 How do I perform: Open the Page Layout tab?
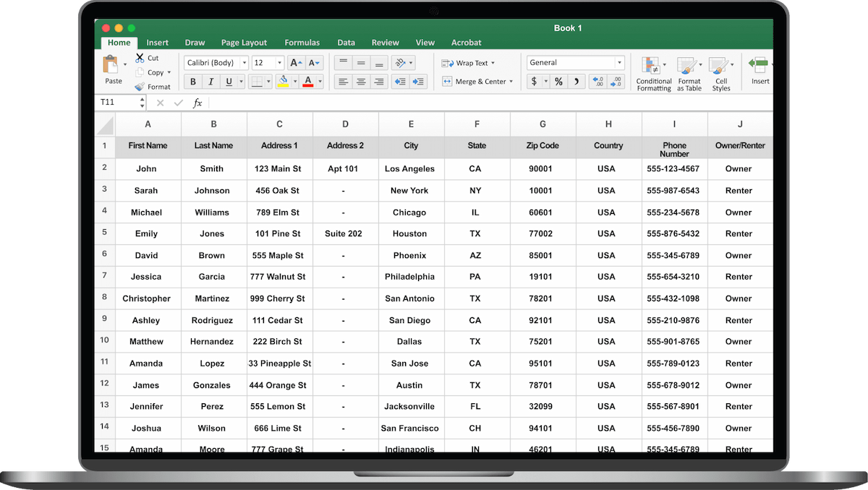point(244,43)
